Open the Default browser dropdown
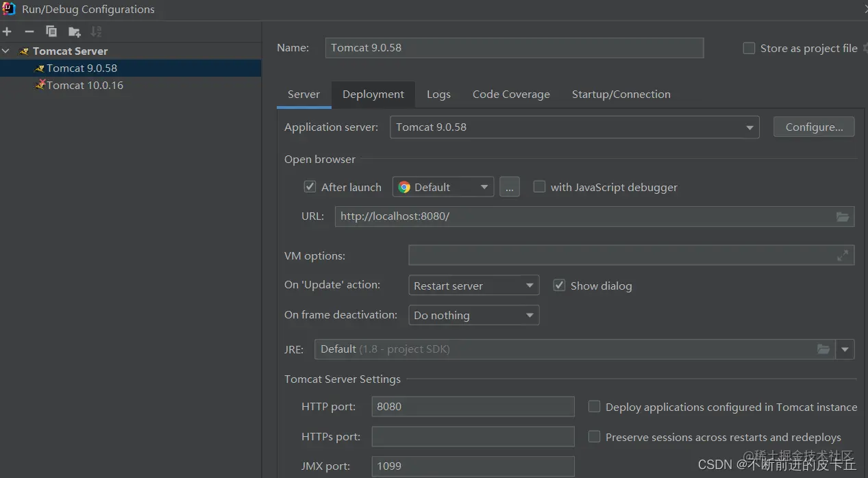Viewport: 868px width, 478px height. pyautogui.click(x=443, y=187)
